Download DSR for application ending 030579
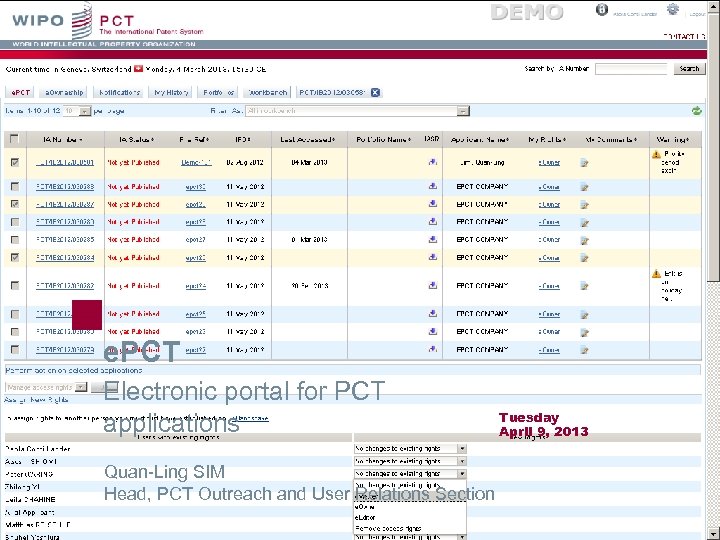The width and height of the screenshot is (720, 540). point(433,349)
